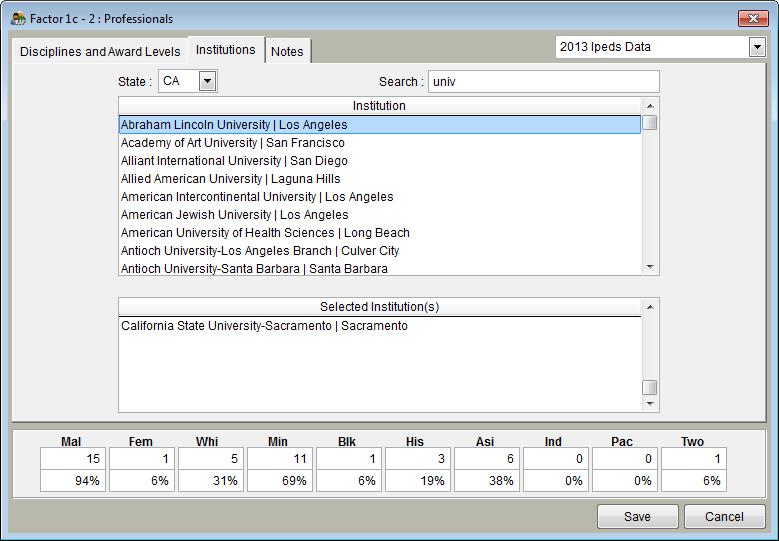Click the Institution list scrollbar thumb

tap(650, 123)
